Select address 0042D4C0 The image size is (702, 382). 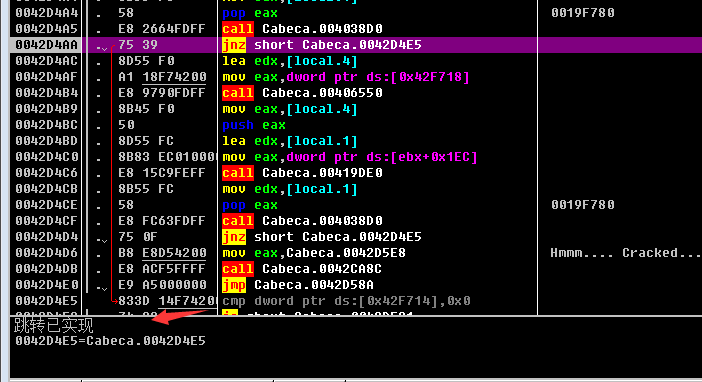[47, 157]
